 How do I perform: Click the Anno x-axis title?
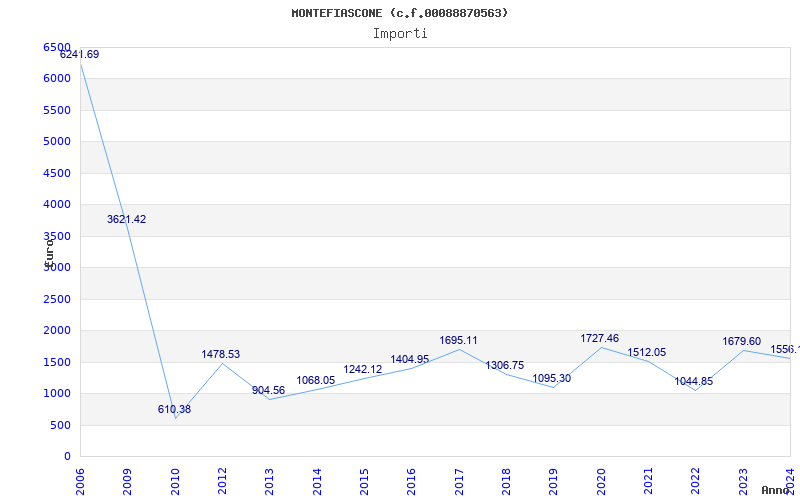point(775,490)
